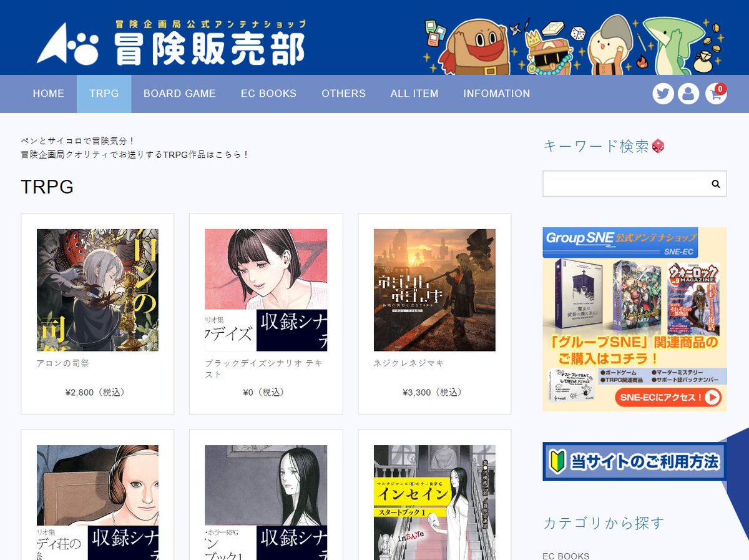
Task: Click the カテゴリから探す heading
Action: tap(604, 523)
